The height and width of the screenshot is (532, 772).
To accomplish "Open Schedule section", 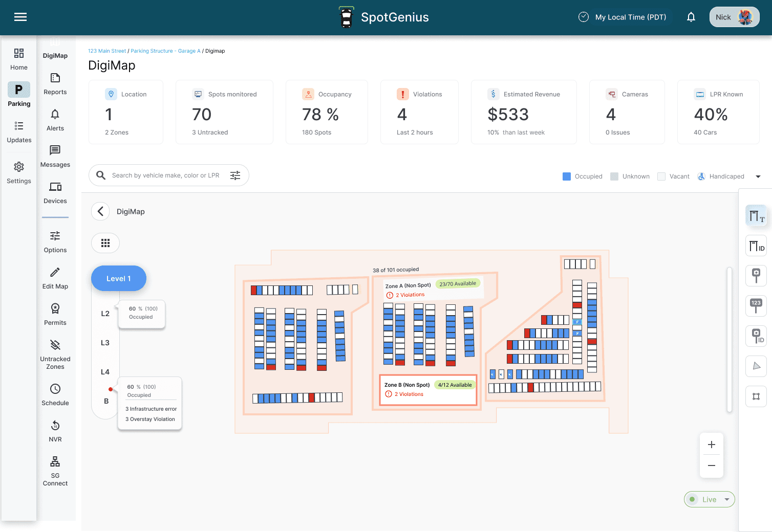I will click(x=55, y=395).
